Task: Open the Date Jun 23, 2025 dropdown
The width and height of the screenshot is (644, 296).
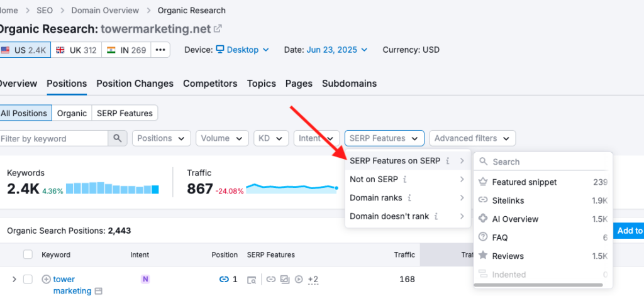Action: (337, 50)
